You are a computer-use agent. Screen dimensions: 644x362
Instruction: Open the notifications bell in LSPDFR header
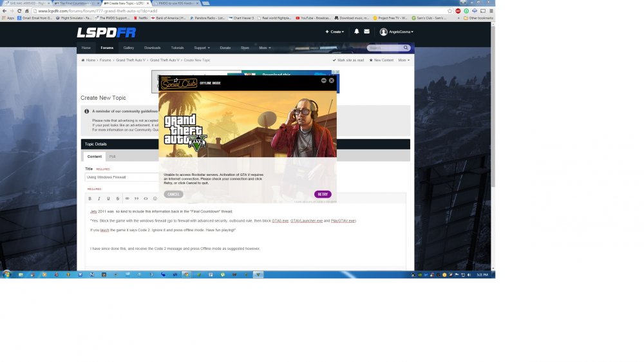coord(357,32)
